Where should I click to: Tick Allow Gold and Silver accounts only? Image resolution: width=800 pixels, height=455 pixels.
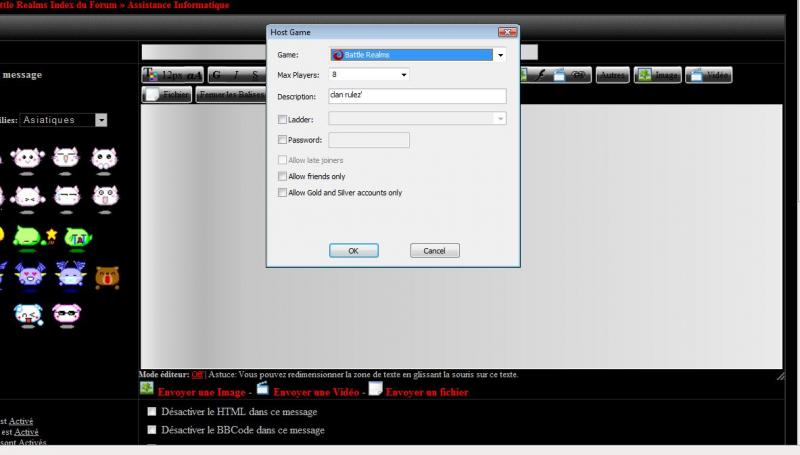click(x=282, y=192)
